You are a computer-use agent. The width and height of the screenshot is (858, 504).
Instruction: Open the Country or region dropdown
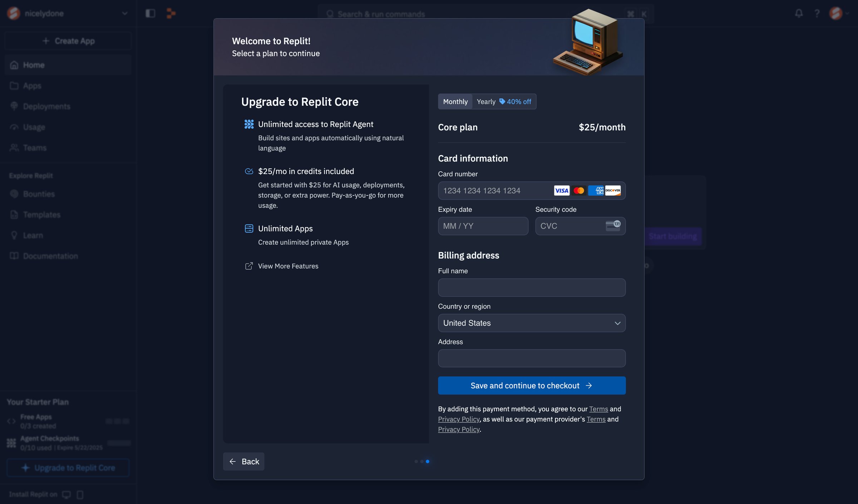tap(532, 323)
